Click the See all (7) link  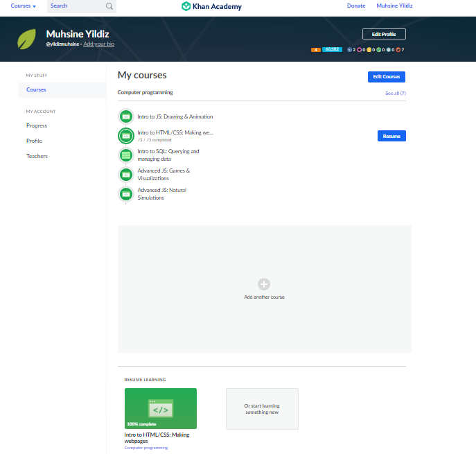coord(396,94)
